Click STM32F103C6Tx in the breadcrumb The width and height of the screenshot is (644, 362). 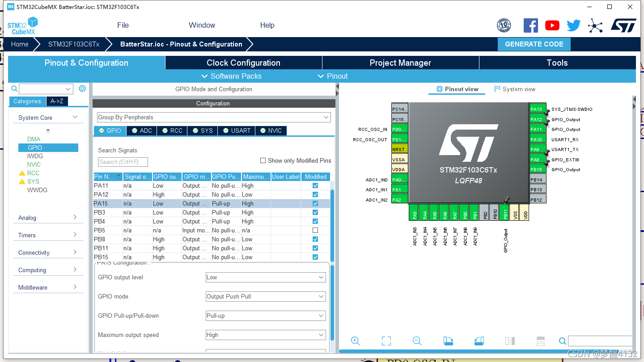(74, 44)
